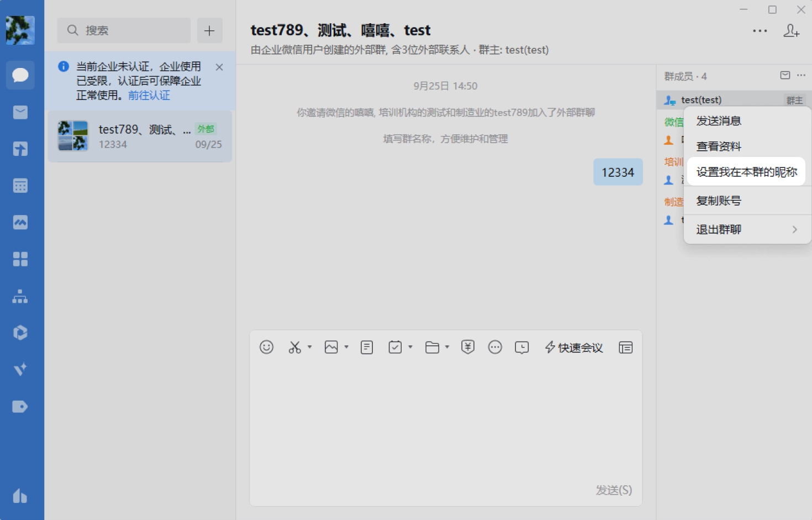Open the to-do checkbox dropdown arrow
This screenshot has height=520, width=812.
(410, 347)
